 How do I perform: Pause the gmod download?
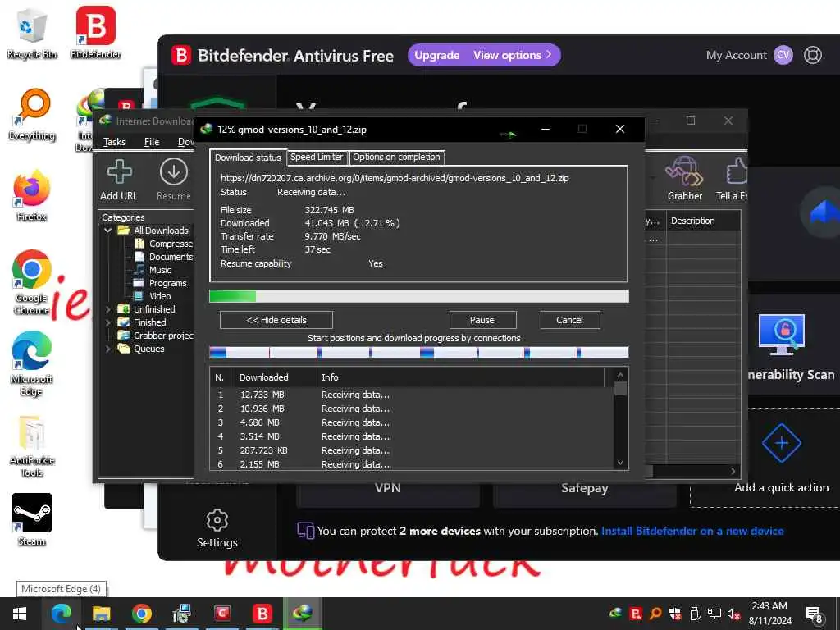482,320
